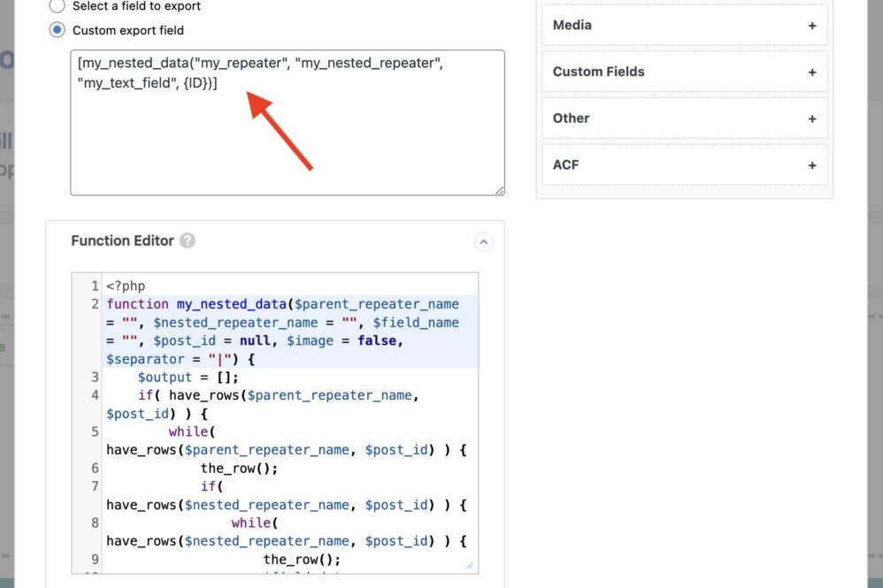Select the "Select a field to export" radio button
Image resolution: width=883 pixels, height=588 pixels.
(x=58, y=6)
